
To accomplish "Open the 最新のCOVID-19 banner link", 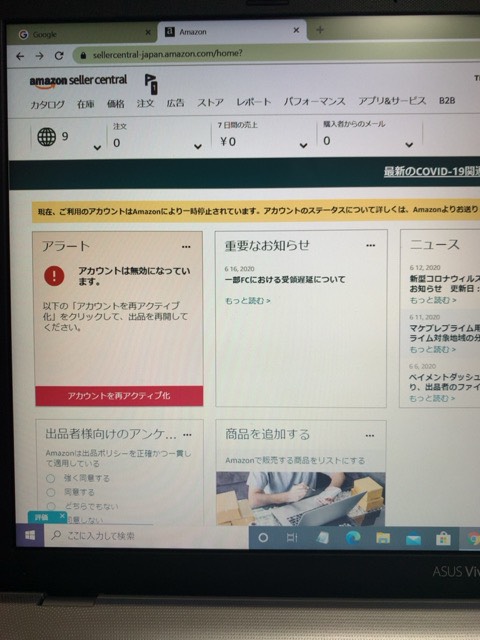I will (432, 171).
